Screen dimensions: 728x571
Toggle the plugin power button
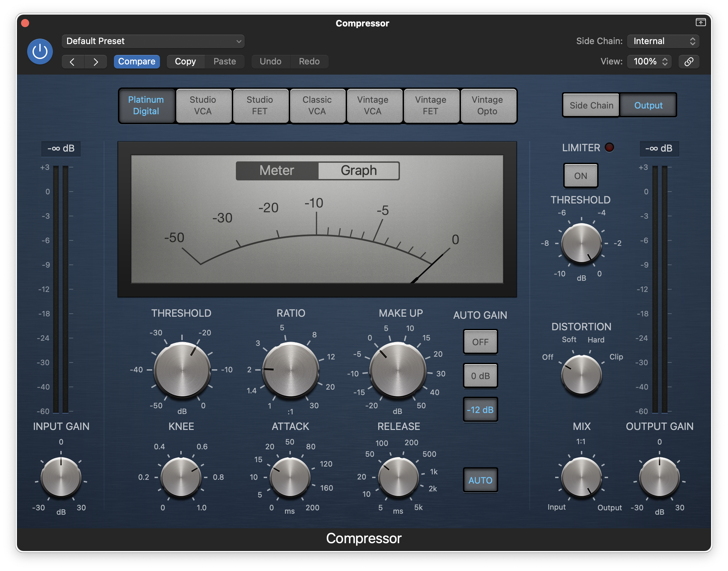(x=40, y=52)
